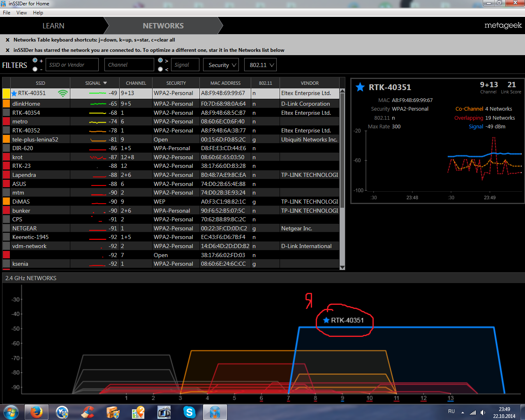The height and width of the screenshot is (420, 525).
Task: Click the network signal icon in the tray
Action: click(x=473, y=412)
